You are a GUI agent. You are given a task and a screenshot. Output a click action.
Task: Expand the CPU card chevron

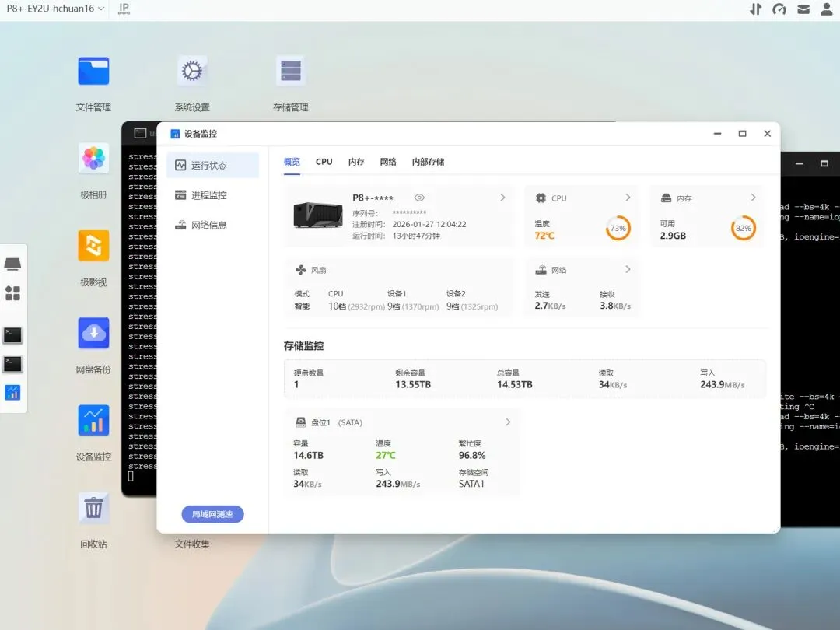click(x=628, y=198)
